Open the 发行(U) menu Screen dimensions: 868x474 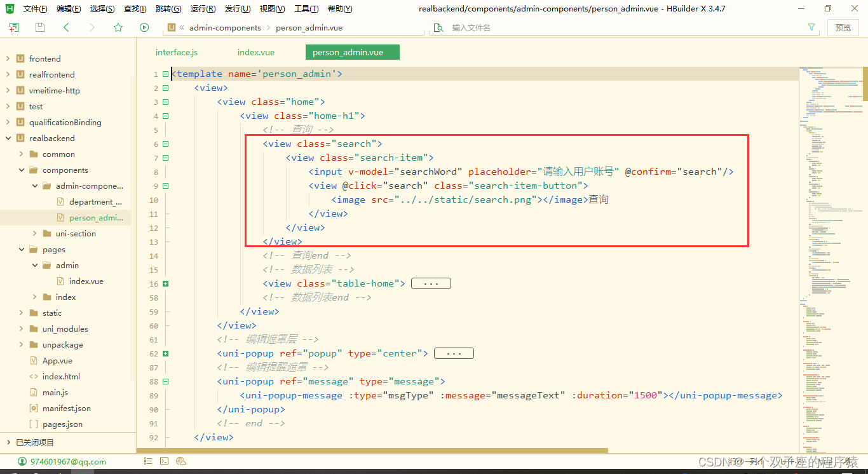pyautogui.click(x=238, y=9)
